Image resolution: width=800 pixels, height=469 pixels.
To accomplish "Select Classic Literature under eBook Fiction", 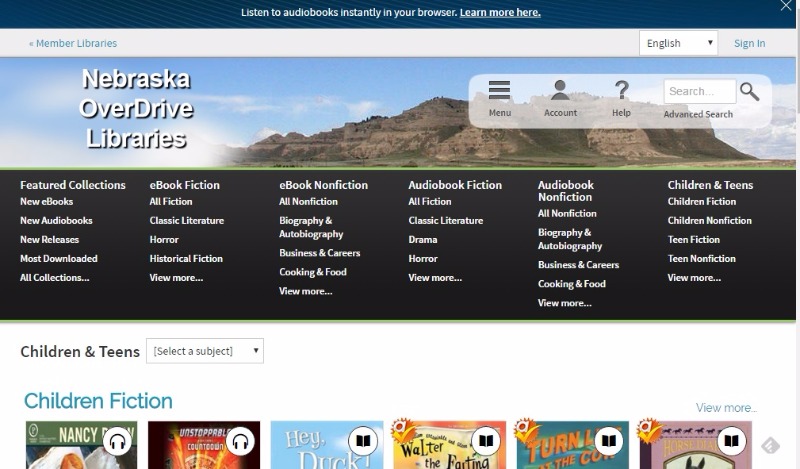I will coord(187,220).
